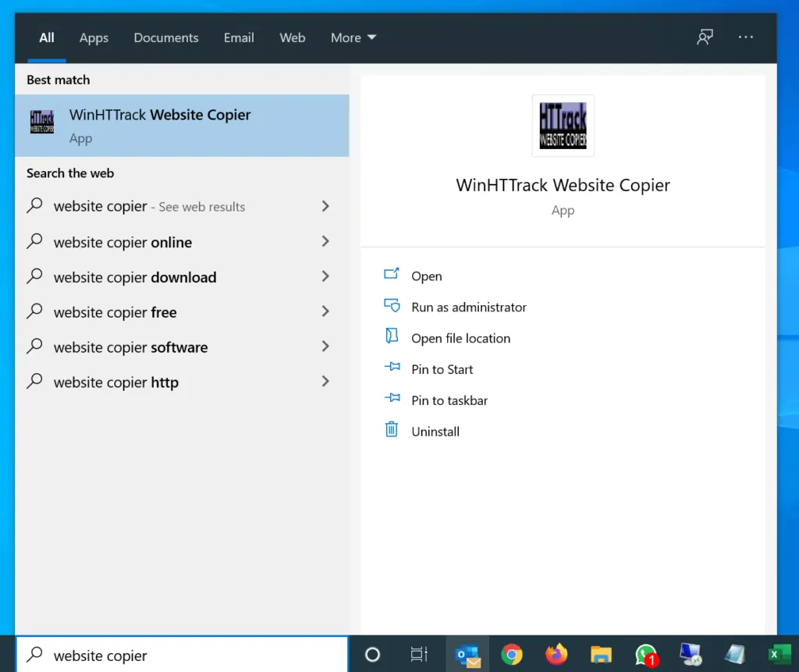
Task: Open File Explorer from taskbar
Action: click(602, 655)
